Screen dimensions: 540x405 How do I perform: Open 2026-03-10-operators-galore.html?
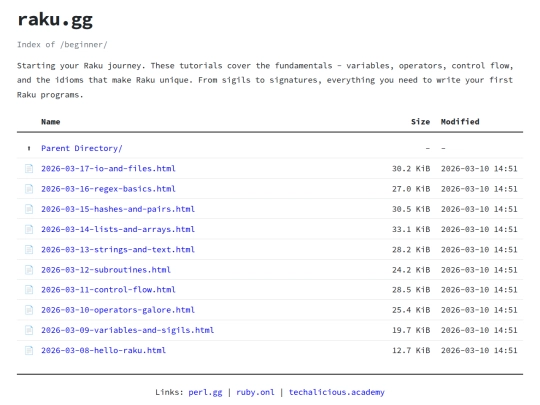click(x=118, y=310)
